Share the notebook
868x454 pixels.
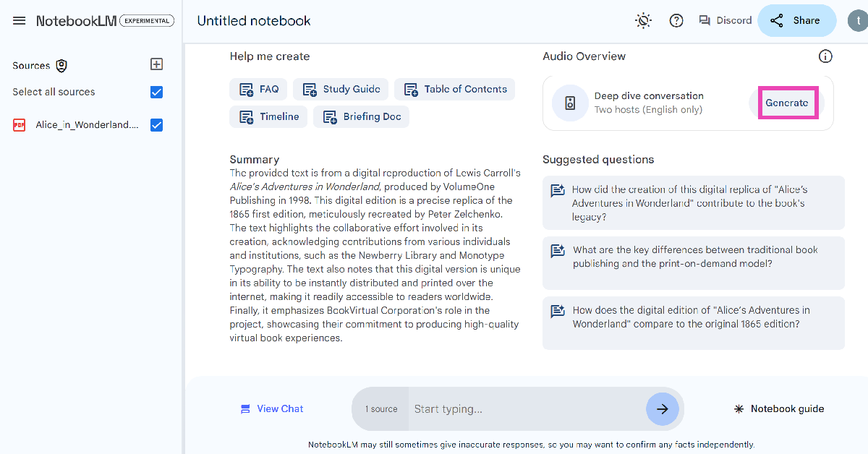[x=796, y=20]
